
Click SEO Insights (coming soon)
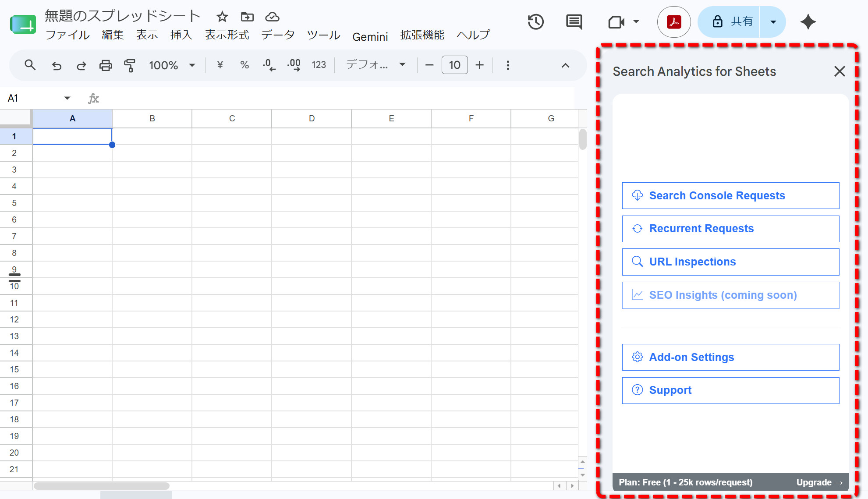pyautogui.click(x=730, y=295)
